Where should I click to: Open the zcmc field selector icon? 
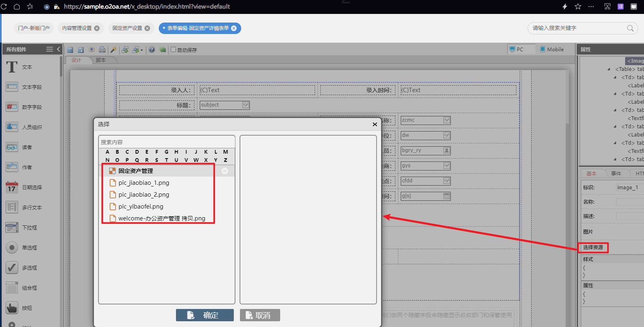[x=447, y=120]
